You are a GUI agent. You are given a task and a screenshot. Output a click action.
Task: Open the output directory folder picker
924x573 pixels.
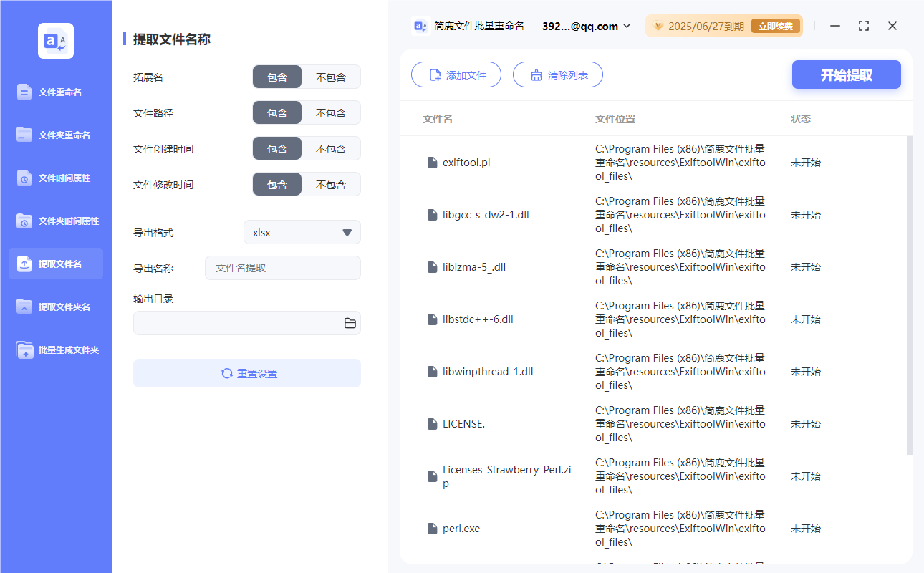[350, 323]
